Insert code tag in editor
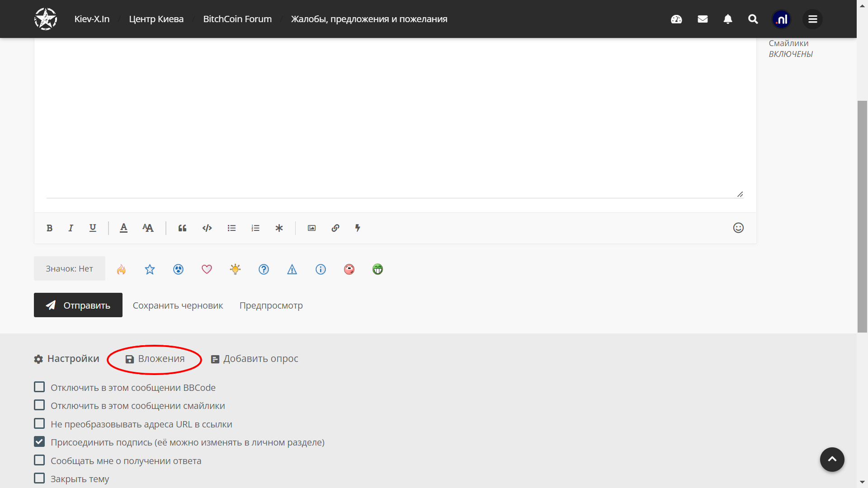Image resolution: width=868 pixels, height=488 pixels. click(x=207, y=228)
